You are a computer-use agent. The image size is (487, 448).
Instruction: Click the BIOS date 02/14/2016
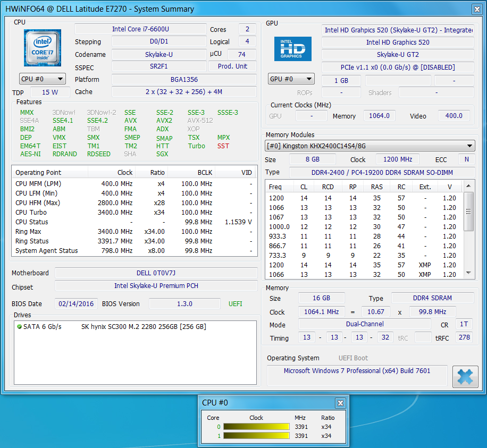(76, 303)
